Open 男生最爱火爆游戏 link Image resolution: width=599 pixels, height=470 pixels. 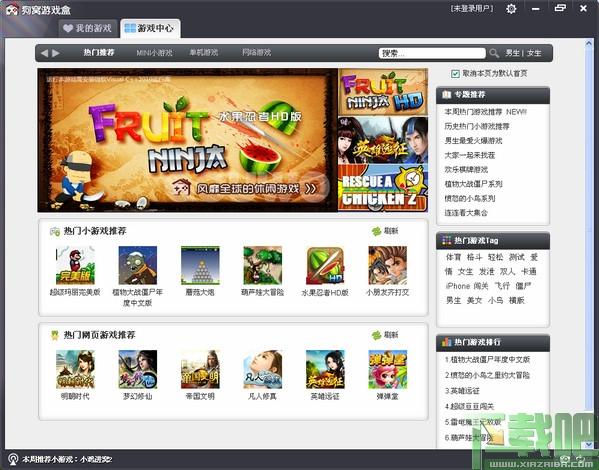[x=473, y=141]
